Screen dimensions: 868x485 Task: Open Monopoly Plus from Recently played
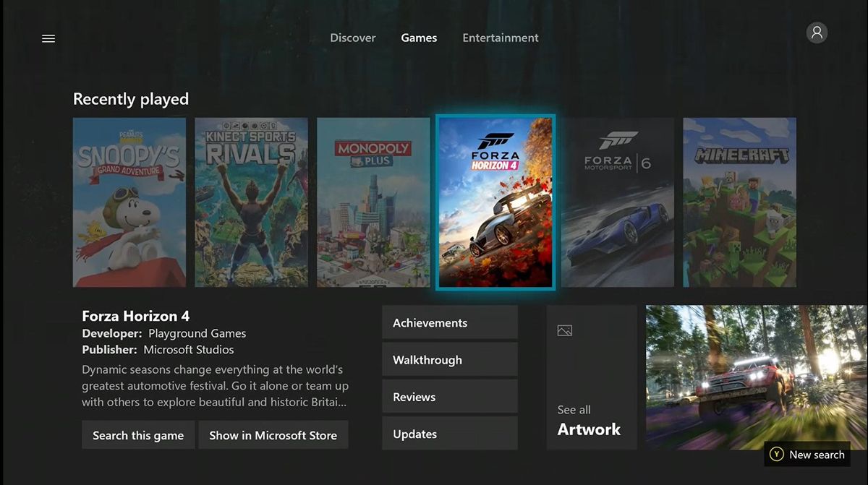click(x=373, y=202)
